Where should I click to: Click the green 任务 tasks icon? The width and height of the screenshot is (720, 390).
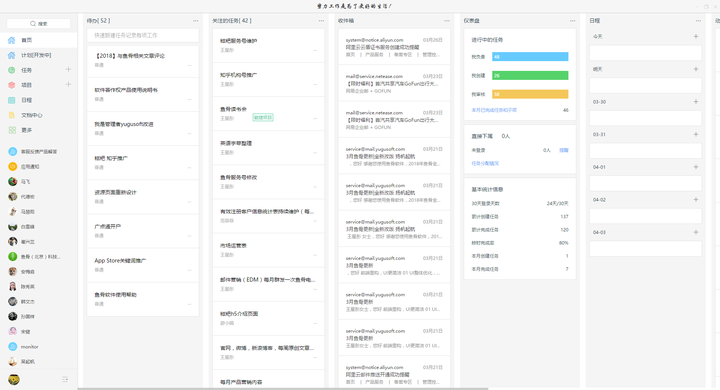tap(11, 70)
